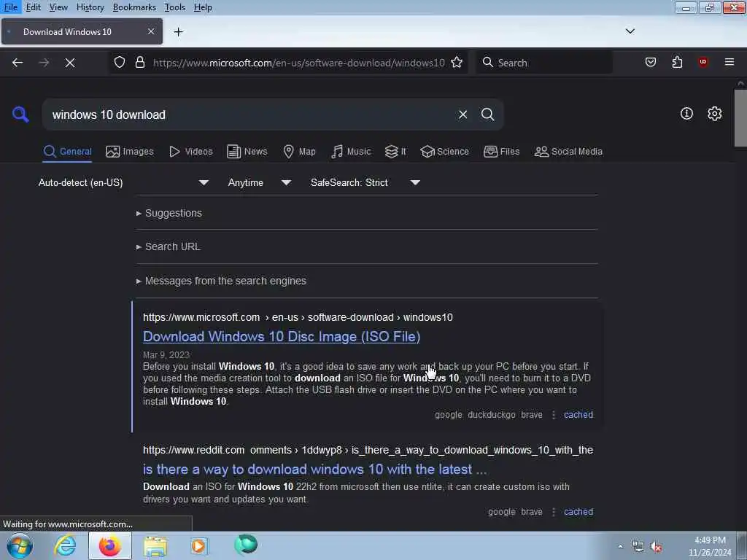Switch to the Files category
Screen dimensions: 747x560
click(x=502, y=152)
